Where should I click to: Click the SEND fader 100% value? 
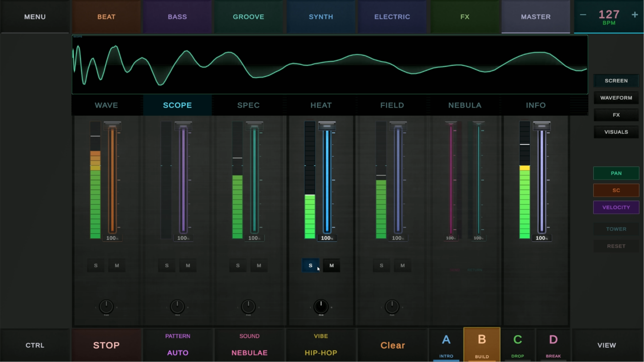(x=451, y=238)
